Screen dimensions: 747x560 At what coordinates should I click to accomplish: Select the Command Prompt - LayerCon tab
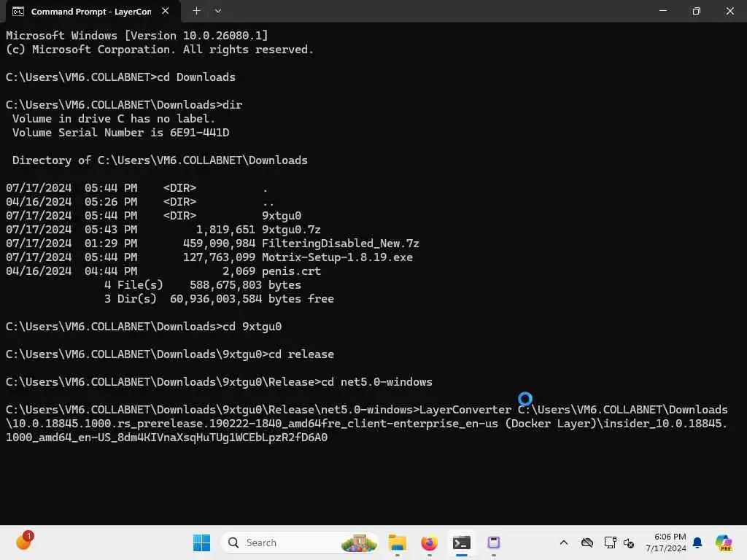point(93,12)
